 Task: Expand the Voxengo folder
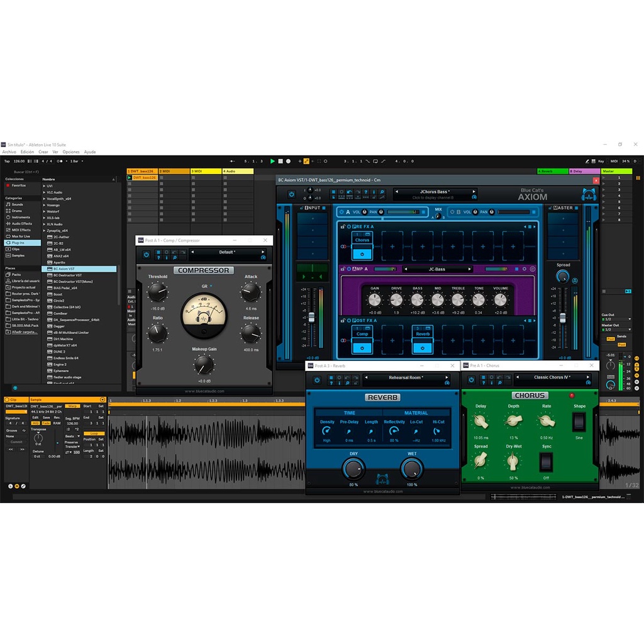(44, 205)
